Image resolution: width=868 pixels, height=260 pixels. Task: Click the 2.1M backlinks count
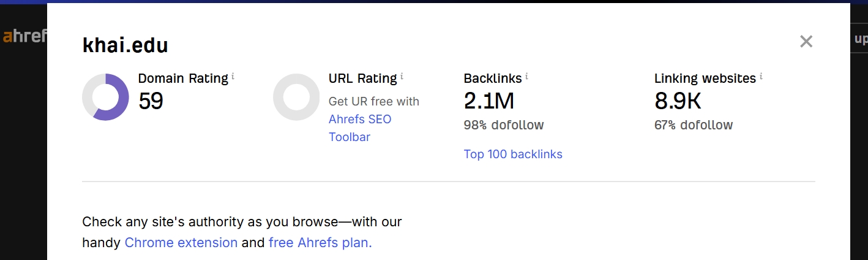coord(488,101)
